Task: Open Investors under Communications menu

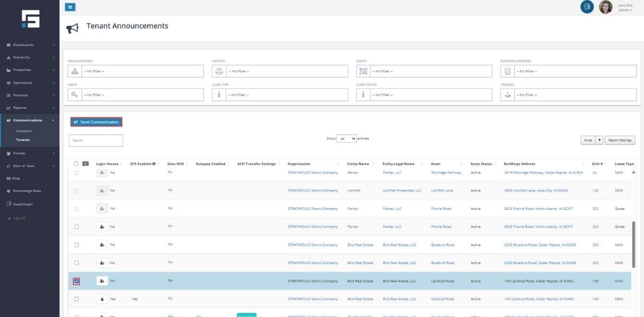Action: pos(24,131)
